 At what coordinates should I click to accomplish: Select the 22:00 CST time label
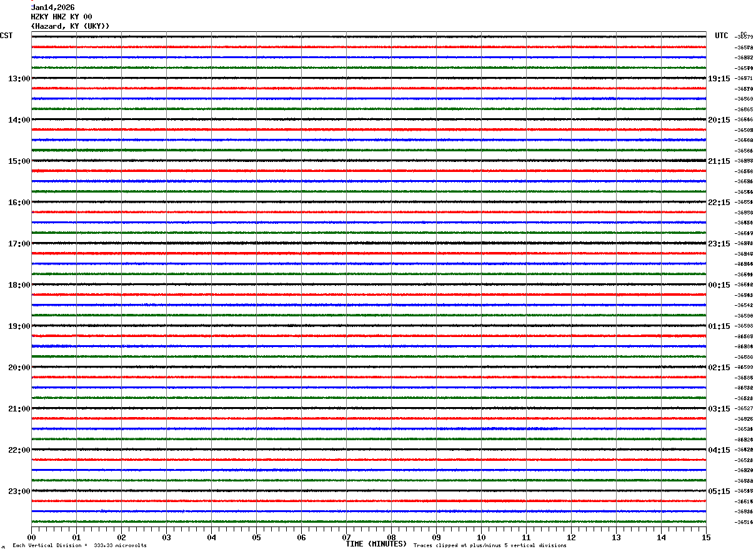(19, 450)
